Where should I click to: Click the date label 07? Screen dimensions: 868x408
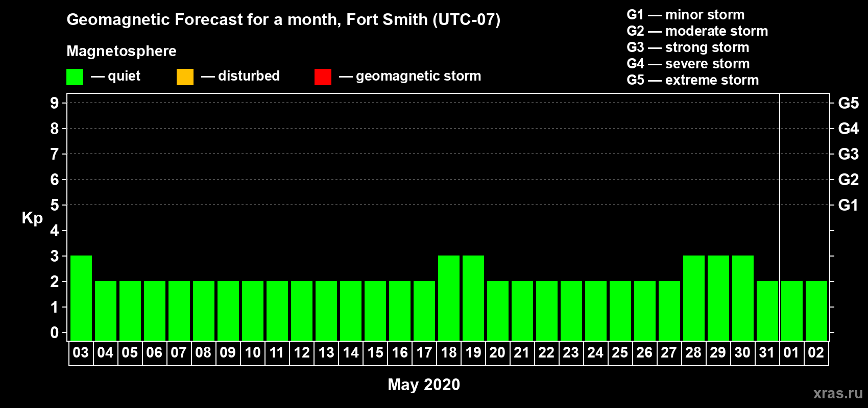coord(179,352)
